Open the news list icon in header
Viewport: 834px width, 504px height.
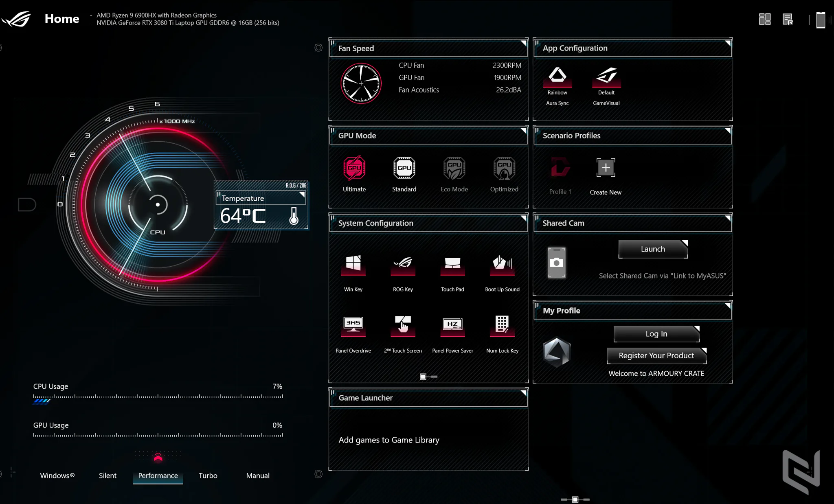788,19
